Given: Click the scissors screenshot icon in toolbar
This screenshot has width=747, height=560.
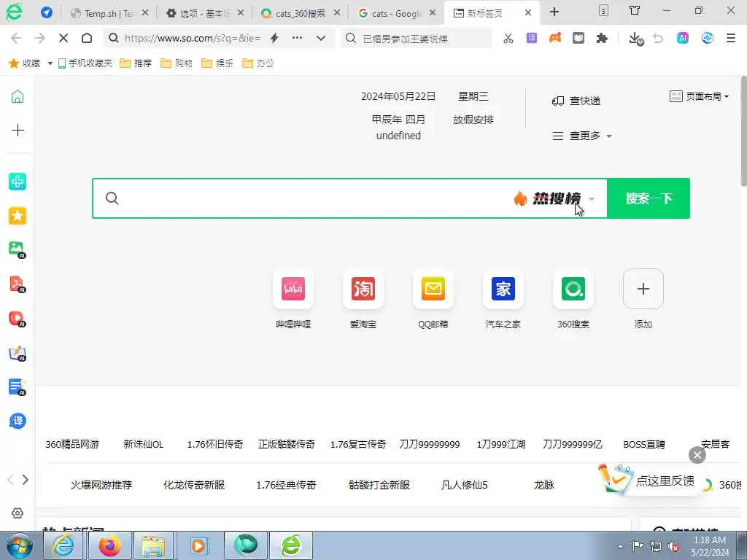Looking at the screenshot, I should (508, 39).
